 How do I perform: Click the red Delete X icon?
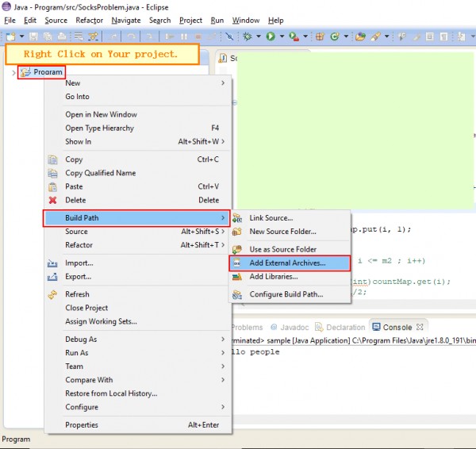[x=53, y=200]
